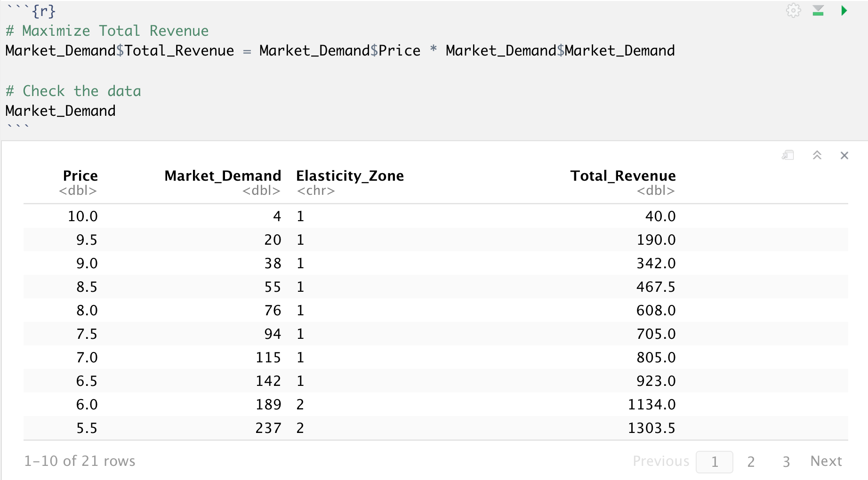Click the Market_Demand column header
This screenshot has height=480, width=868.
click(223, 176)
